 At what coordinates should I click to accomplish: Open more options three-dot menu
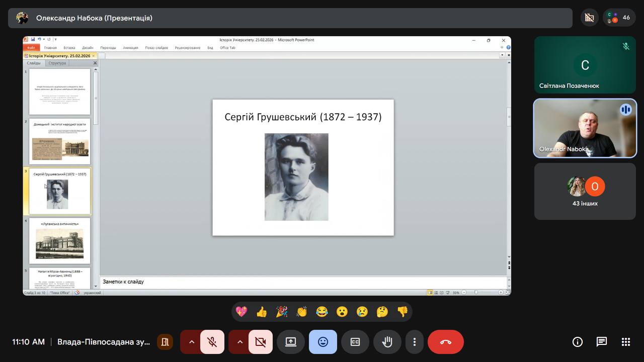tap(414, 342)
